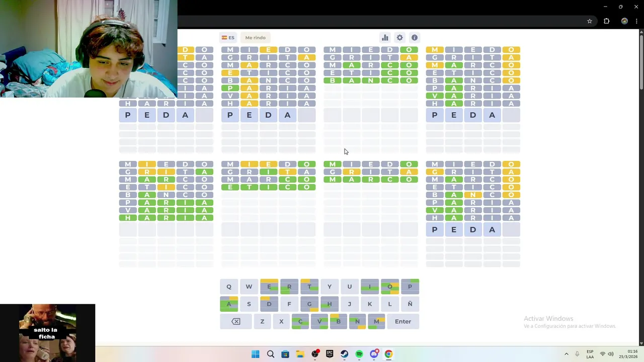Screen dimensions: 644x362
Task: Tap the V key on the game keyboard
Action: 319,321
